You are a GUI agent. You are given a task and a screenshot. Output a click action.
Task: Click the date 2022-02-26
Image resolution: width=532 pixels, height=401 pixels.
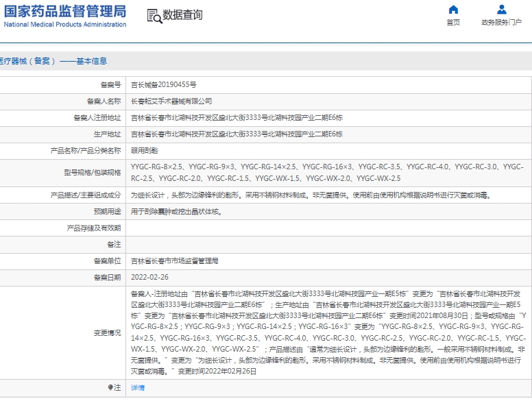149,277
